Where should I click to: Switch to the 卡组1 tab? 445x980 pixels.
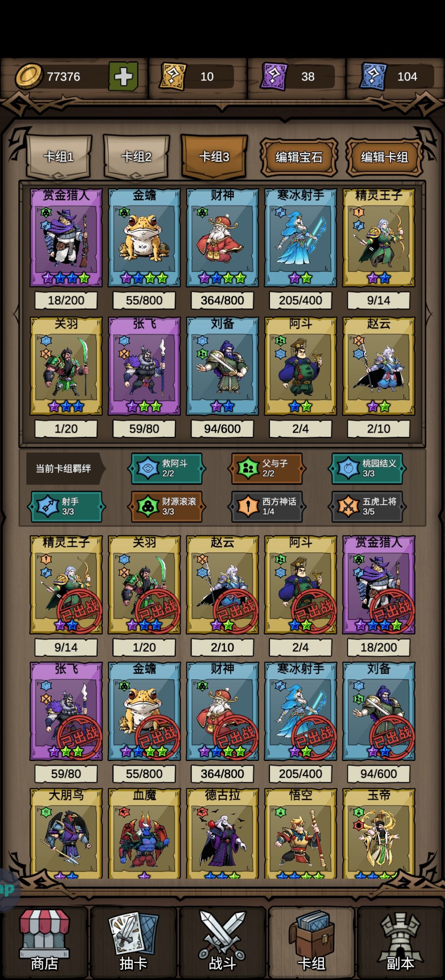[59, 157]
